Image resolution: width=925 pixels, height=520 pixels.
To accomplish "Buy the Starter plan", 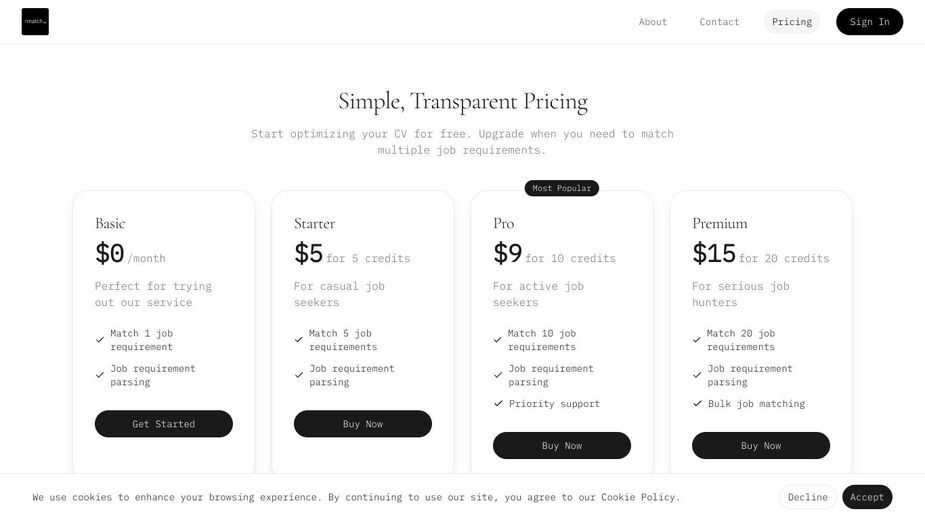I will tap(363, 424).
